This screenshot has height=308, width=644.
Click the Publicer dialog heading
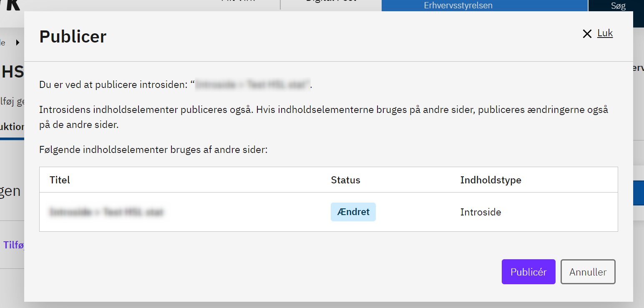click(73, 37)
